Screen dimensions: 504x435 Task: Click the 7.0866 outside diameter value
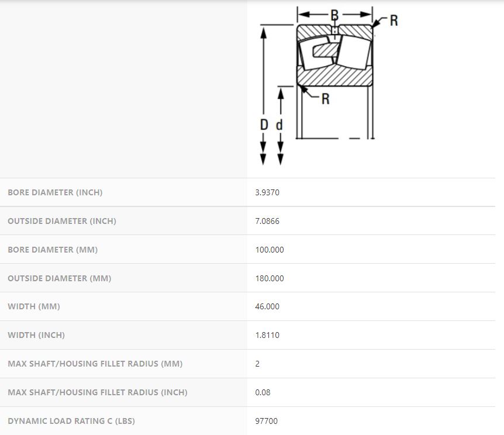pos(267,221)
